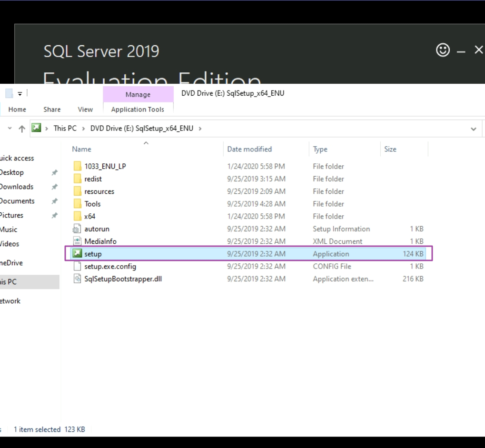Select the setup.exe.config file name

click(x=110, y=267)
